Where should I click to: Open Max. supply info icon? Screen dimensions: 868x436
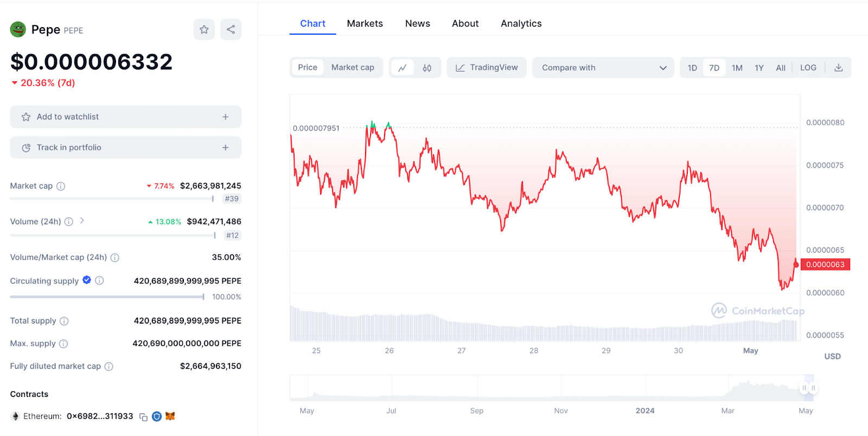click(63, 344)
